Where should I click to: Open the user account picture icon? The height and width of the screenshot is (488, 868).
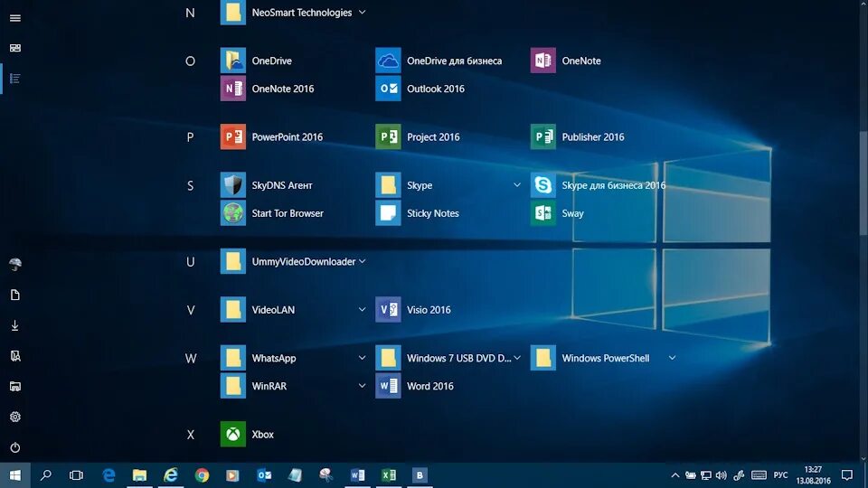click(x=15, y=265)
